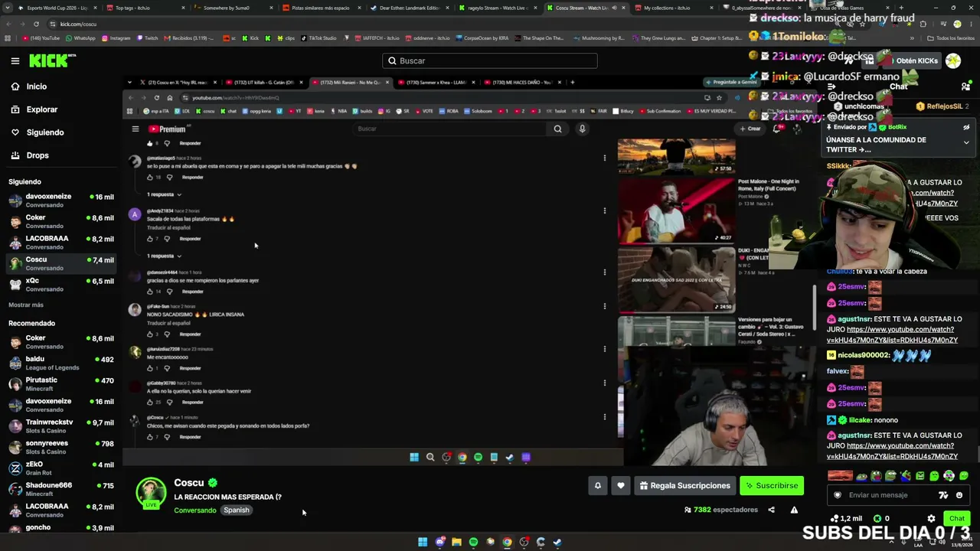This screenshot has width=980, height=551.
Task: Open Siguiendo in the Kick sidebar
Action: 45,132
